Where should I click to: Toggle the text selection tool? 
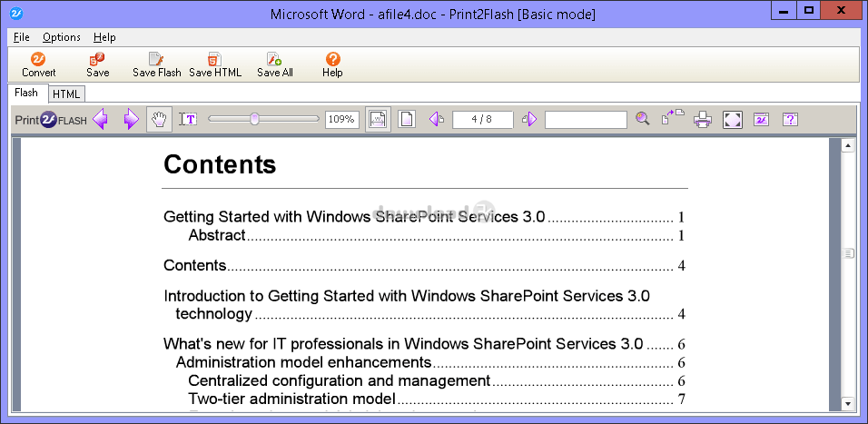point(188,119)
